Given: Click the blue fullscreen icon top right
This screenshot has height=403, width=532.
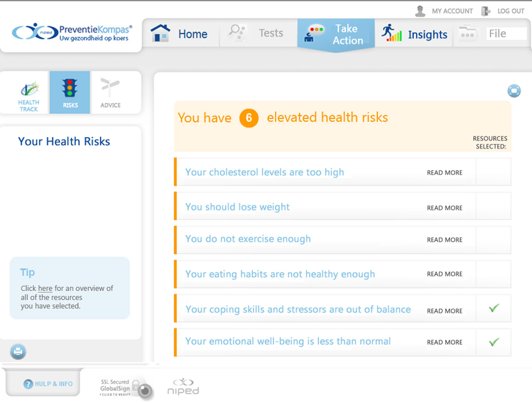Looking at the screenshot, I should click(514, 91).
